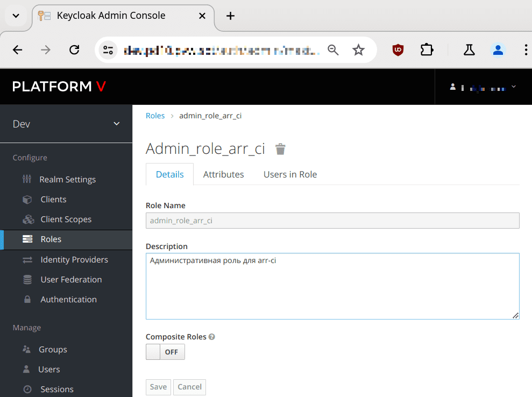Open the browser options menu
This screenshot has width=532, height=397.
pyautogui.click(x=526, y=49)
